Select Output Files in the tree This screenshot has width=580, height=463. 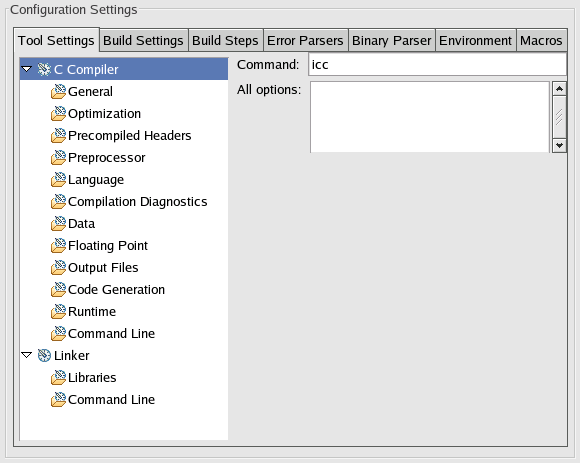click(x=103, y=267)
